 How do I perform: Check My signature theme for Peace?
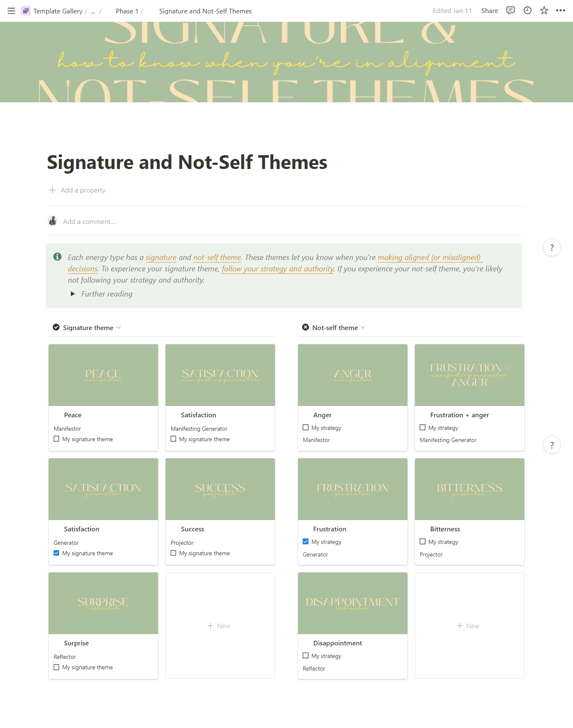(x=57, y=439)
